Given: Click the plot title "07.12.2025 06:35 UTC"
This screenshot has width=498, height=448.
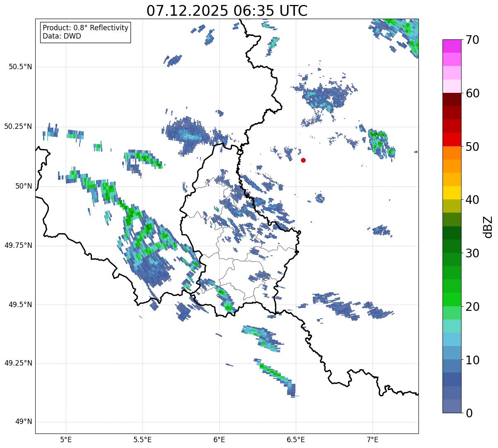Looking at the screenshot, I should pyautogui.click(x=227, y=11).
